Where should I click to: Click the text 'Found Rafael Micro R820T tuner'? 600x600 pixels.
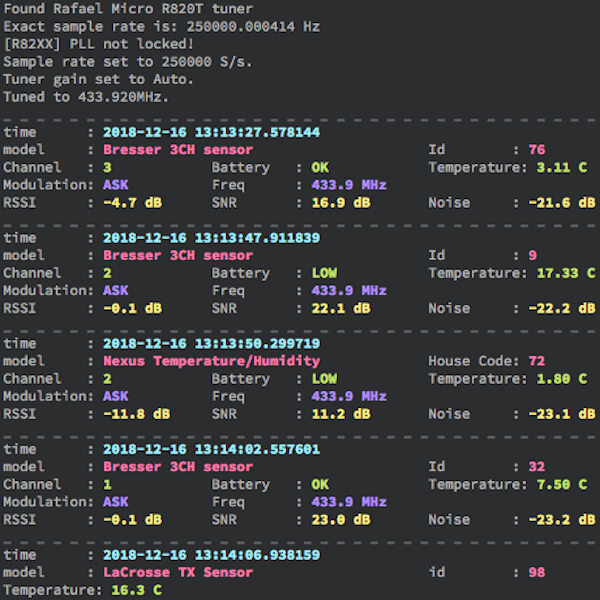point(128,9)
